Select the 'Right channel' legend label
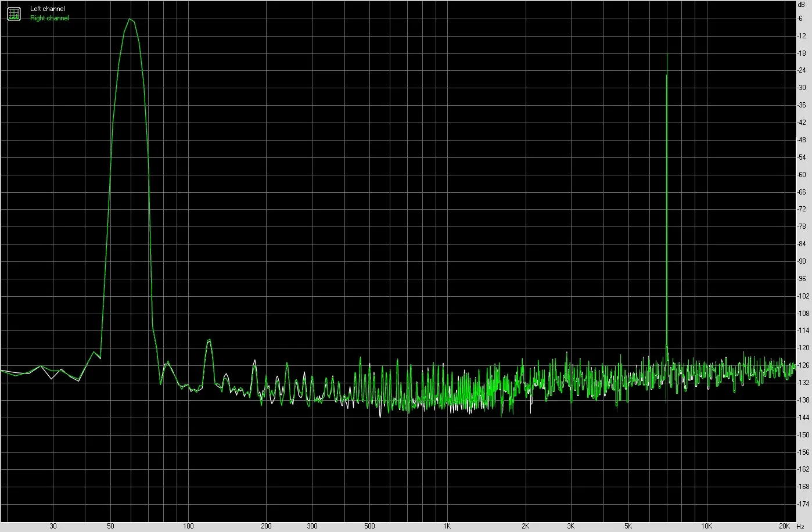Image resolution: width=812 pixels, height=532 pixels. click(49, 18)
